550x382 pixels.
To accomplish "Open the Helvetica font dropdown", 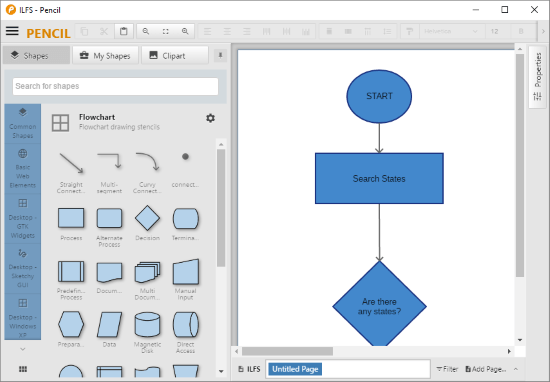I will coord(451,31).
